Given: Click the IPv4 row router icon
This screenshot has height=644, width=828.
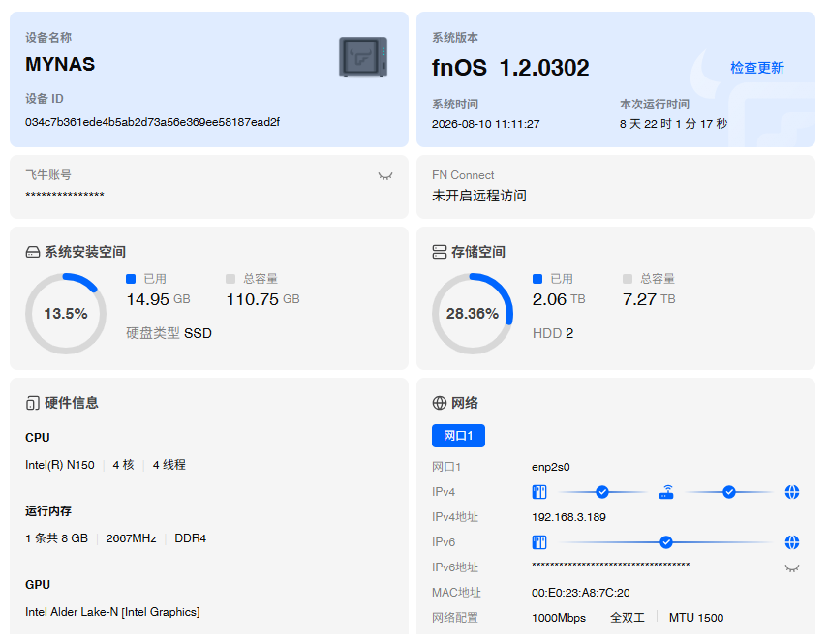Looking at the screenshot, I should coord(666,492).
